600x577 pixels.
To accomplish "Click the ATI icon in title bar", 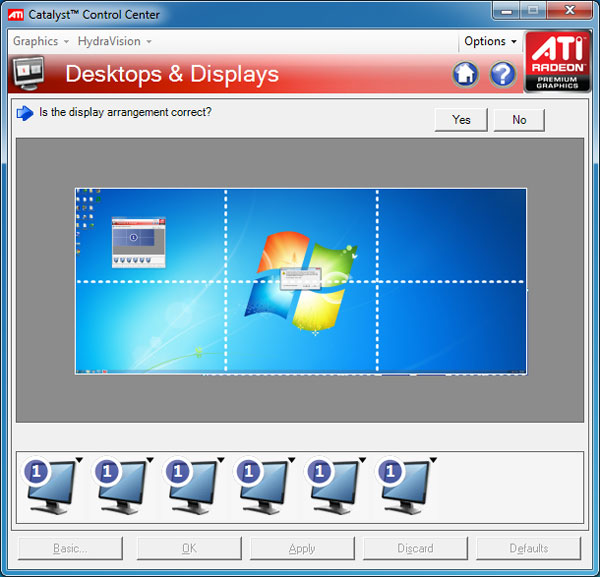I will [x=16, y=15].
